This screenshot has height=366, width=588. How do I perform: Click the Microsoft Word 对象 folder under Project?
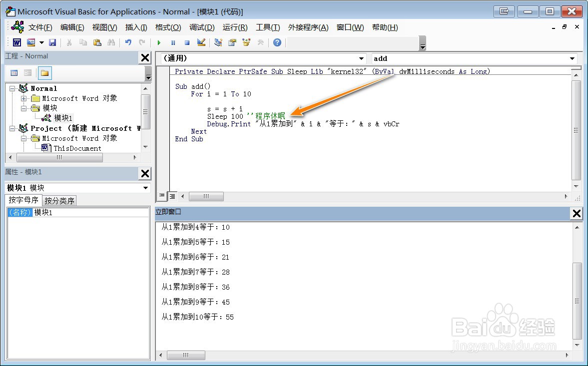point(79,138)
